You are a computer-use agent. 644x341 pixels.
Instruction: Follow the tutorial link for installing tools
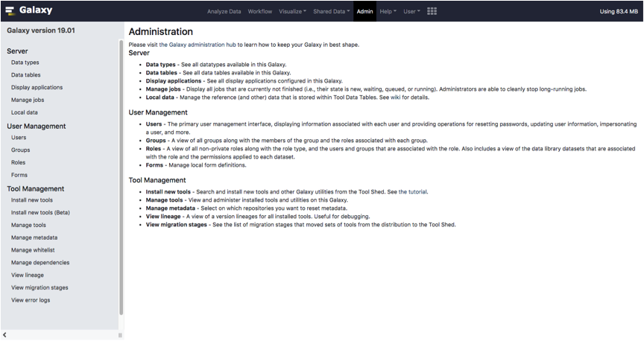pyautogui.click(x=413, y=191)
